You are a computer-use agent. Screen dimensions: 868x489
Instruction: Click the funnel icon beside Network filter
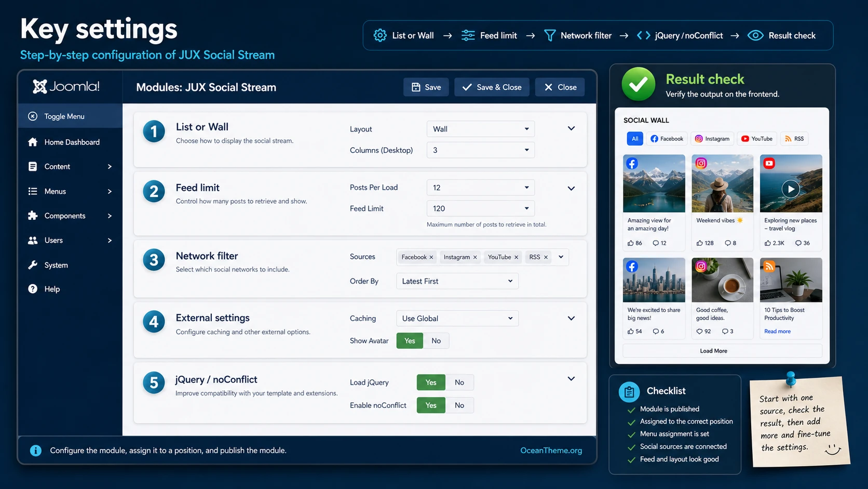[x=550, y=35]
